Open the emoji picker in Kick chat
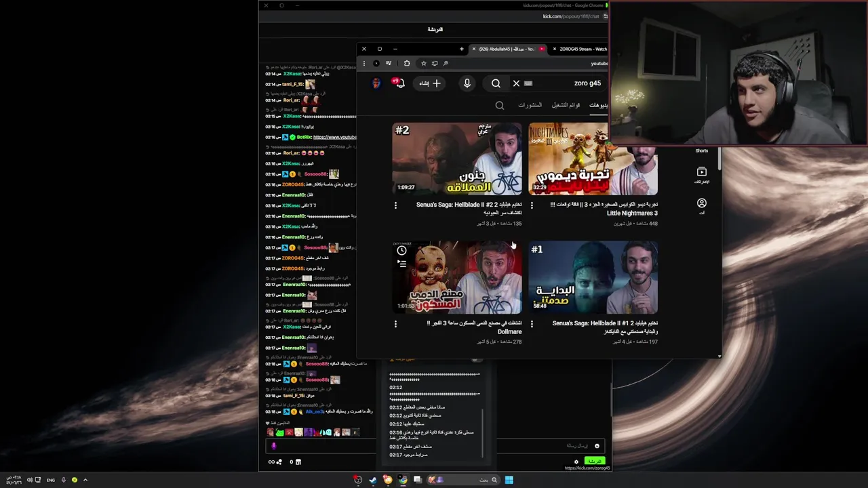This screenshot has height=488, width=868. 597,446
